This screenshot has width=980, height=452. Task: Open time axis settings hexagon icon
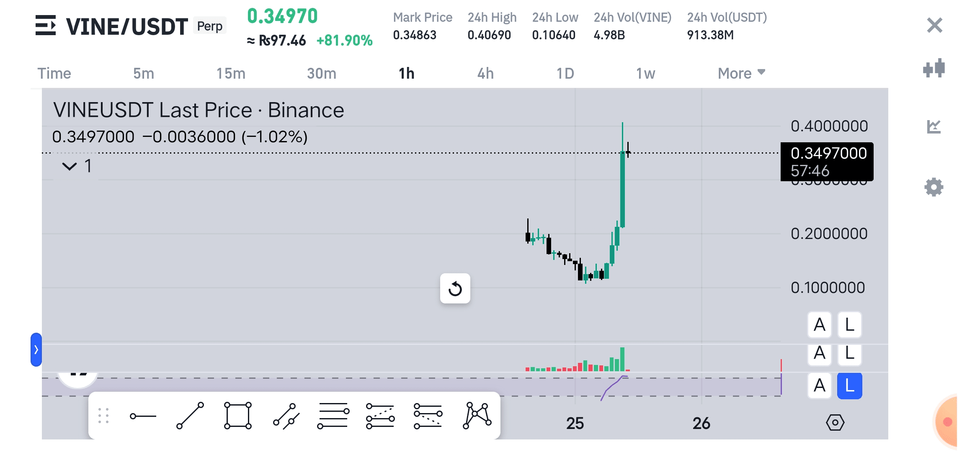[x=835, y=423]
